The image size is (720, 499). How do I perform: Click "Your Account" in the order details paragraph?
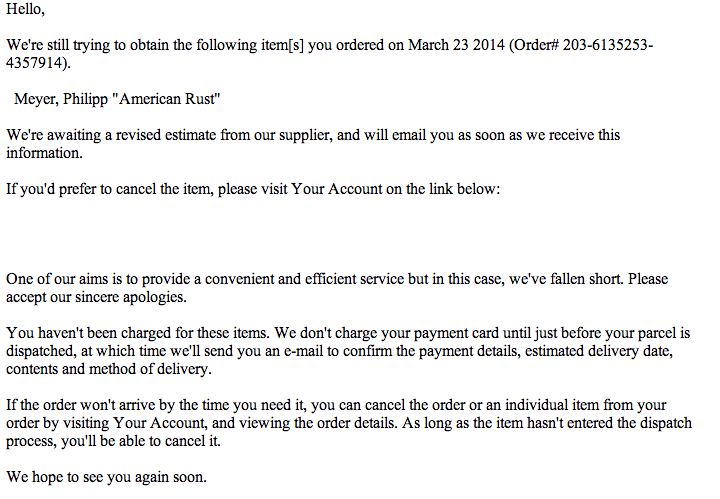click(x=160, y=423)
